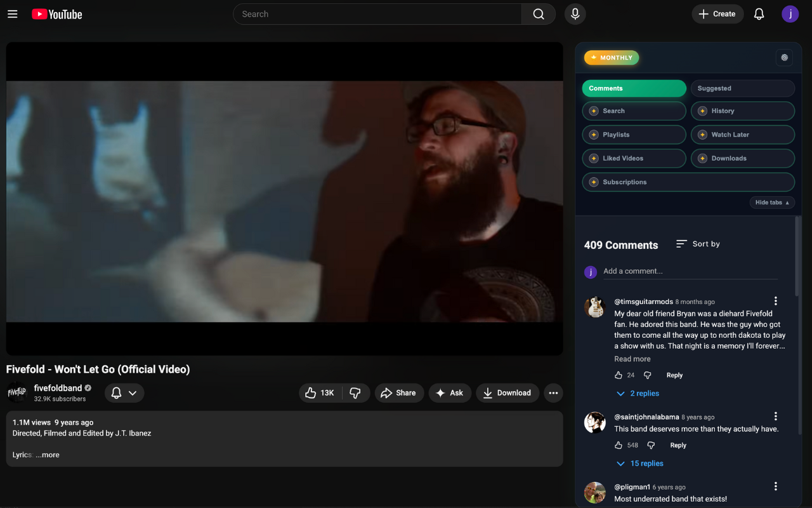Screen dimensions: 812x508
Task: Click the Ask button
Action: tap(450, 393)
